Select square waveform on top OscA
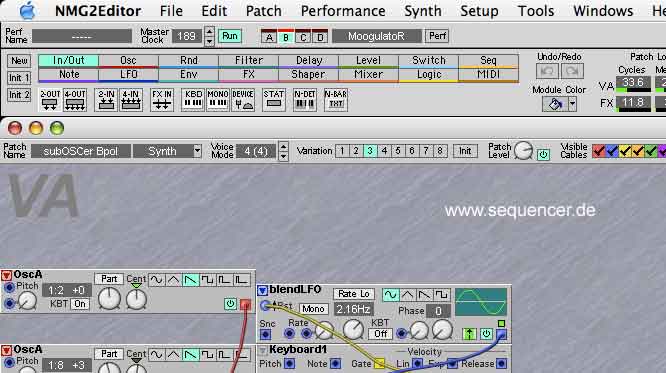 [208, 280]
